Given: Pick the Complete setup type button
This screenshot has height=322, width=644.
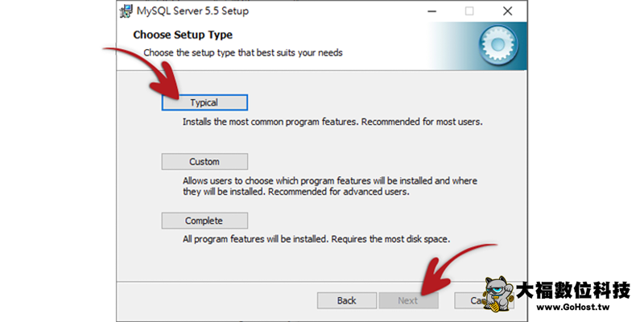Looking at the screenshot, I should pyautogui.click(x=204, y=221).
